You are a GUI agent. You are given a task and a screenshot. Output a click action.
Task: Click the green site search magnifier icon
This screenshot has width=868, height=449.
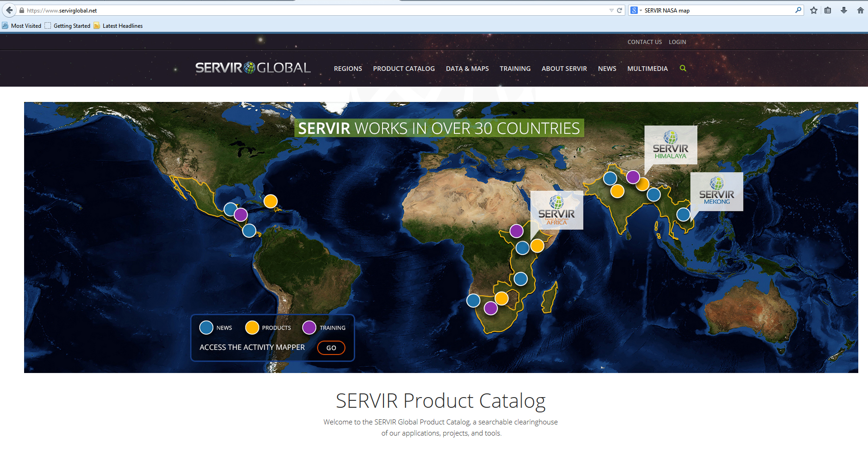click(x=683, y=68)
